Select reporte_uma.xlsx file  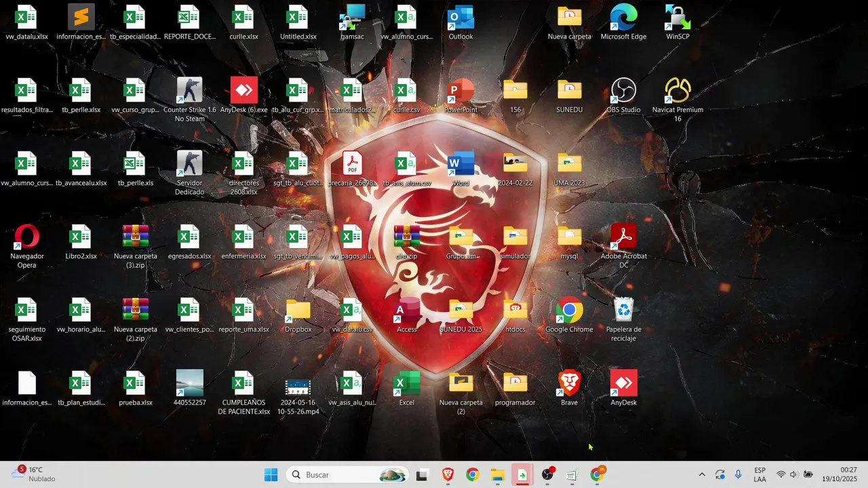(x=243, y=315)
